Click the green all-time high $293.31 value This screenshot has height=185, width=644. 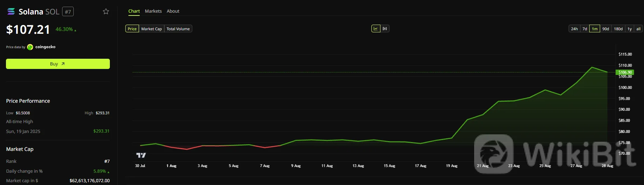101,131
